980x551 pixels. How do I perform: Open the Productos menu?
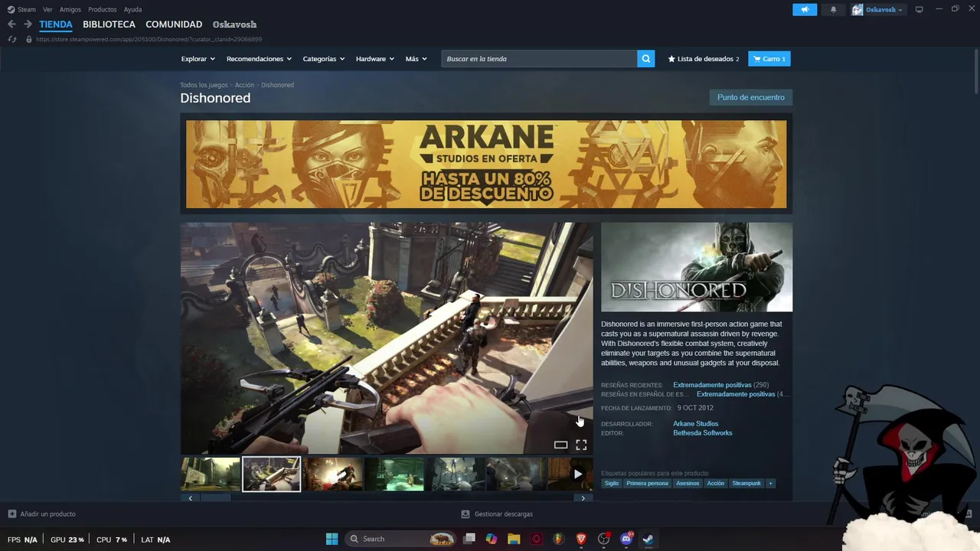[x=103, y=9]
